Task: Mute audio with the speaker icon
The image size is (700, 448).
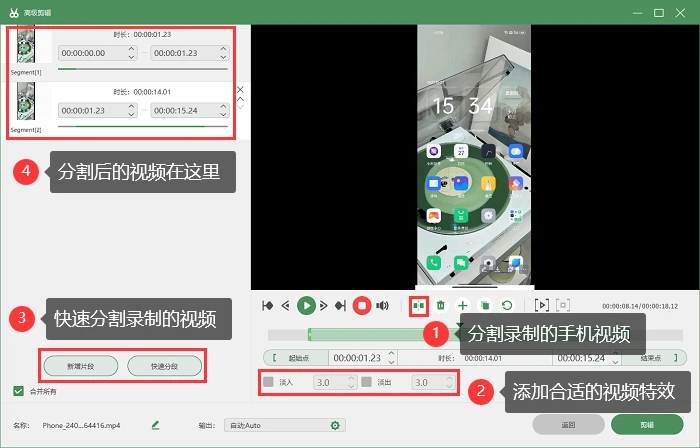Action: 382,306
